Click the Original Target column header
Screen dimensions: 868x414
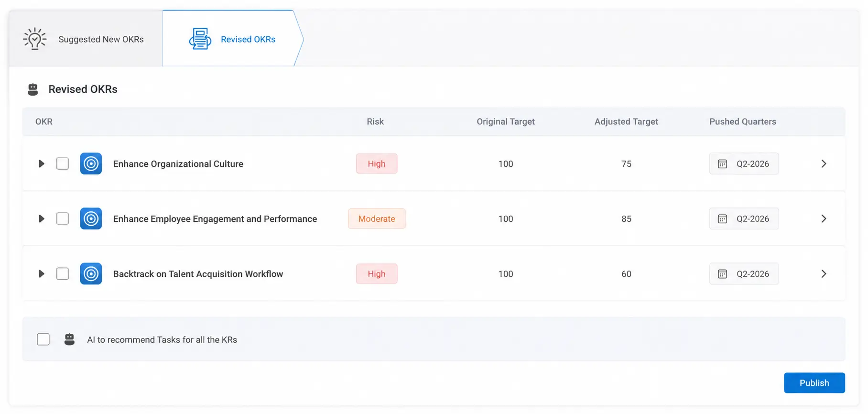pos(506,121)
